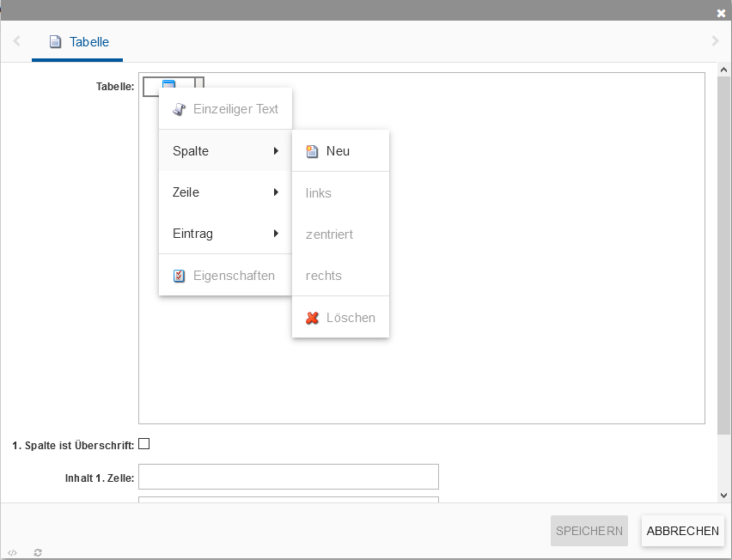Click the code view icon at dialog bottom
This screenshot has width=732, height=560.
pyautogui.click(x=12, y=552)
